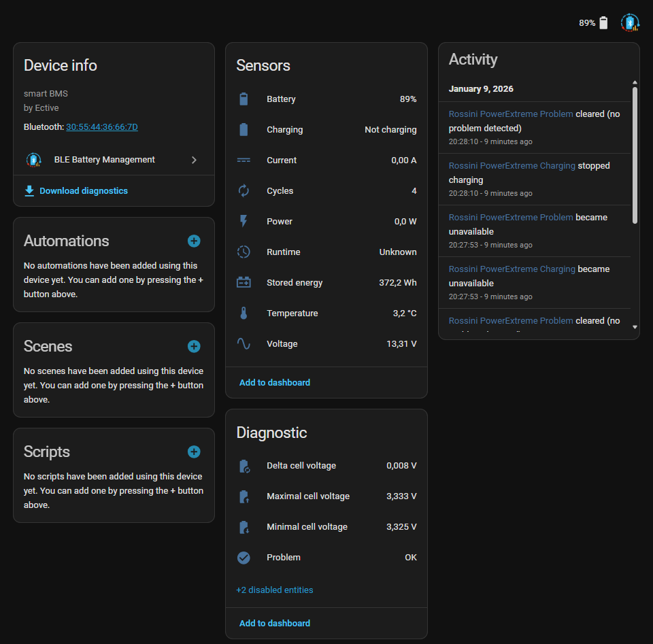Add a new scene with plus button
Screen dimensions: 653x644
coord(194,346)
